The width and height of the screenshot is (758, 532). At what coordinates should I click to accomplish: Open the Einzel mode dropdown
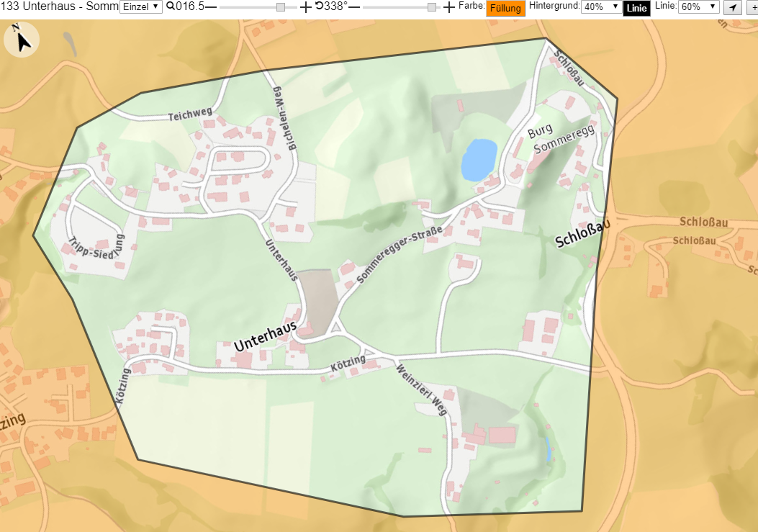(x=141, y=6)
